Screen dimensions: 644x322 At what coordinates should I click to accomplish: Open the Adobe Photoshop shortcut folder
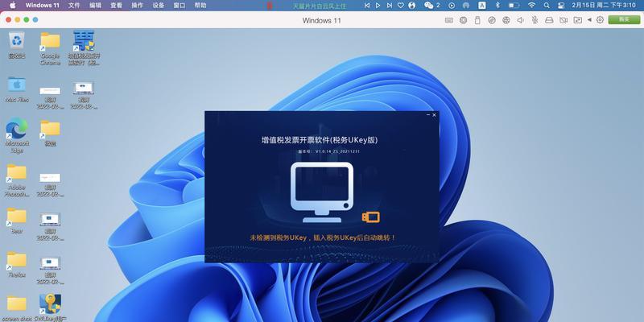(17, 171)
